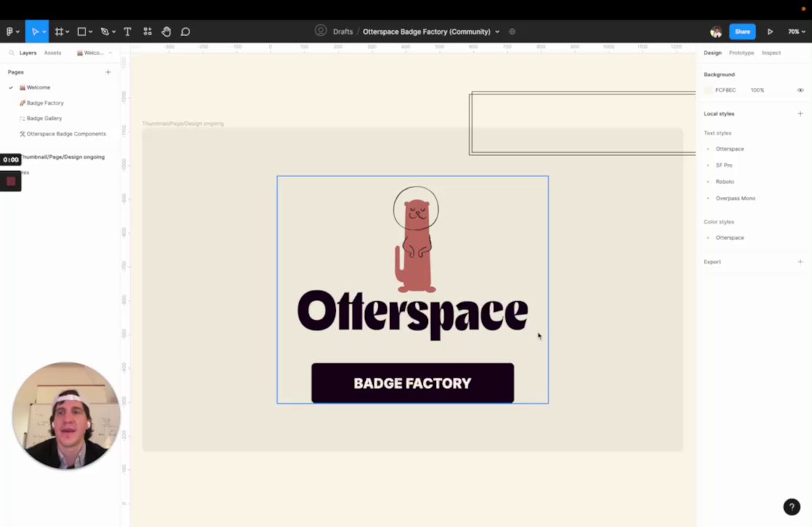Expand the Otterspace color style group
Viewport: 812px width, 527px height.
point(708,238)
